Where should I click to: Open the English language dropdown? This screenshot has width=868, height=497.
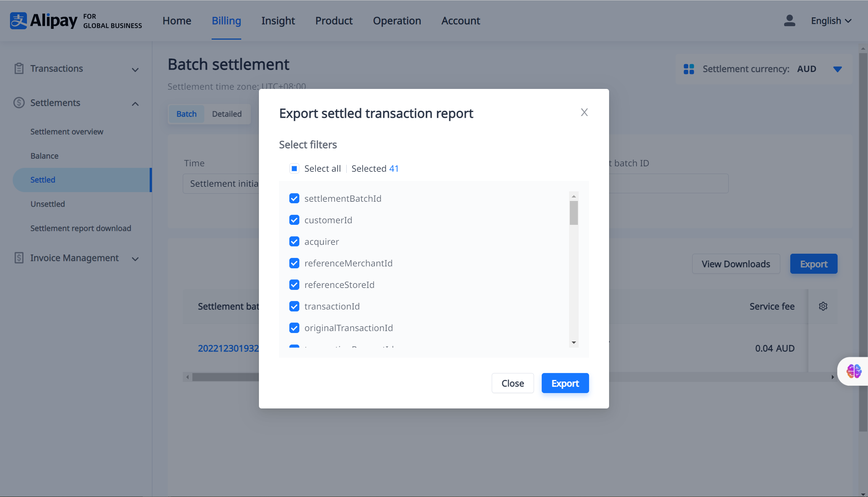point(831,21)
